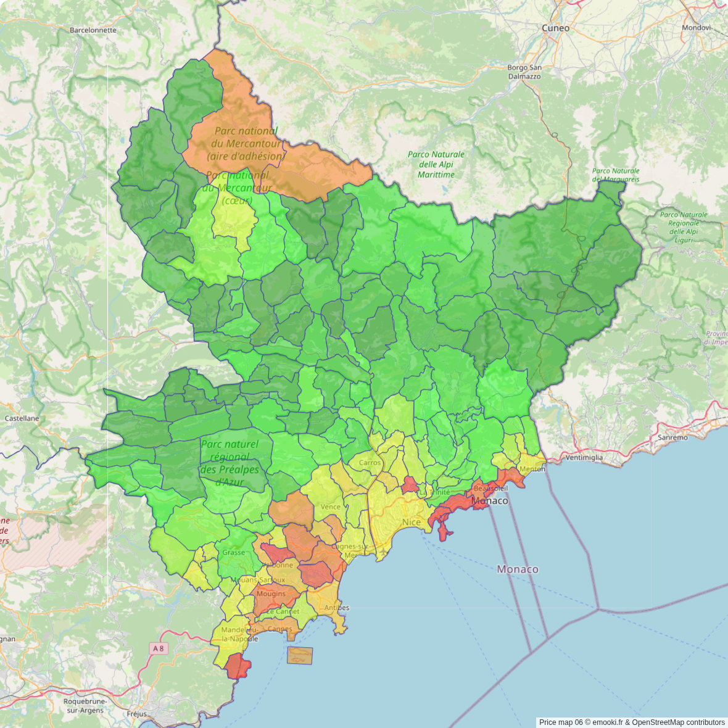
Task: Select the Vence commune label
Action: [x=330, y=507]
